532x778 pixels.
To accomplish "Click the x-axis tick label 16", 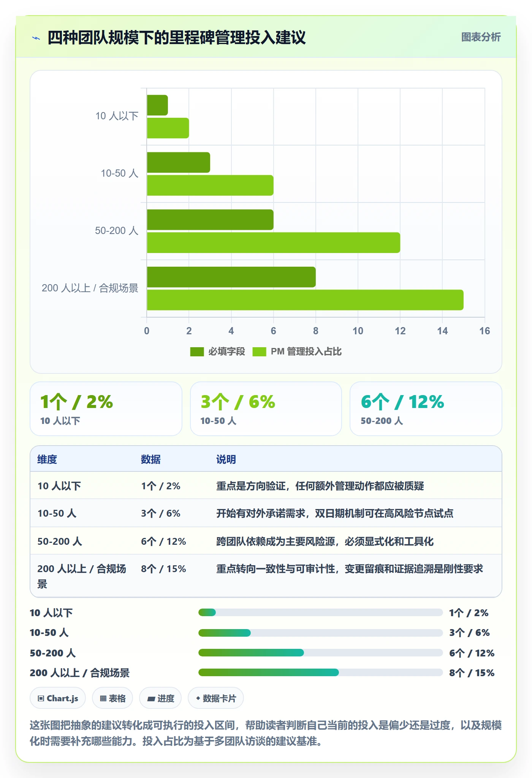I will [x=484, y=331].
